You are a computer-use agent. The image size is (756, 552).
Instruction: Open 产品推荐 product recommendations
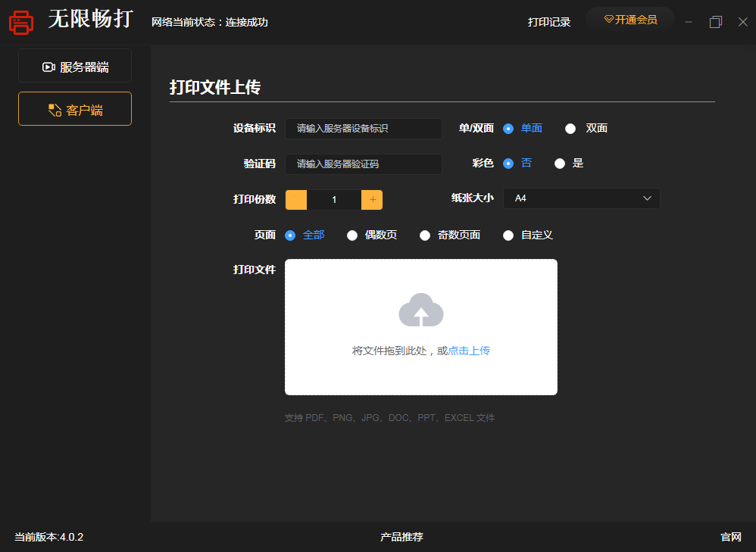tap(401, 537)
